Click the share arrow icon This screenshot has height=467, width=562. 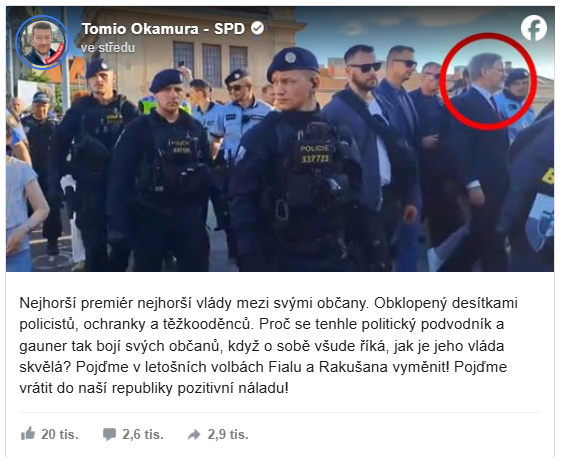point(194,435)
